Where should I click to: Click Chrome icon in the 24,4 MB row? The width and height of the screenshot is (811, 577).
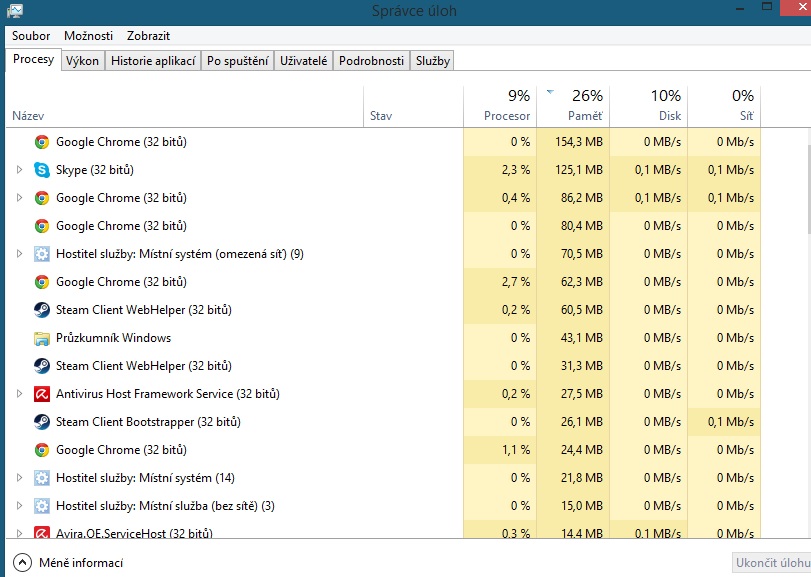(42, 450)
